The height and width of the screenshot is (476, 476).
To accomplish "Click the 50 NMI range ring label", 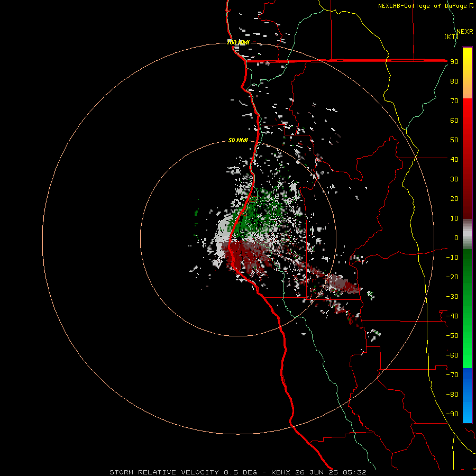I will pos(238,140).
